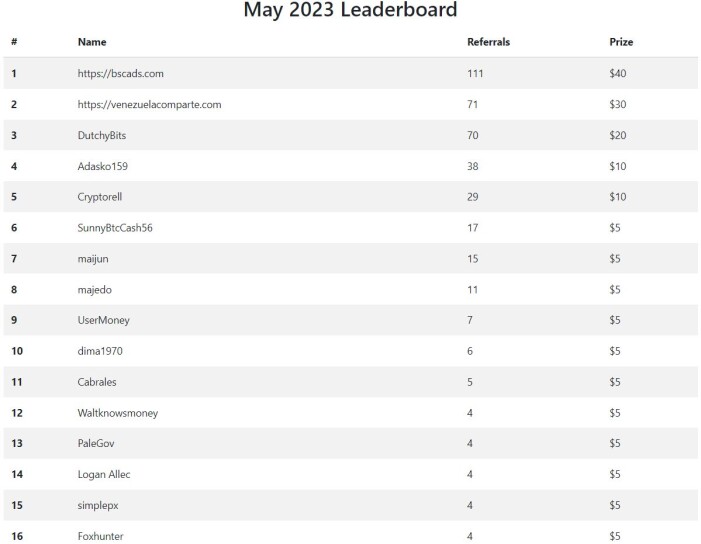
Task: Click the Prize column header
Action: (621, 42)
